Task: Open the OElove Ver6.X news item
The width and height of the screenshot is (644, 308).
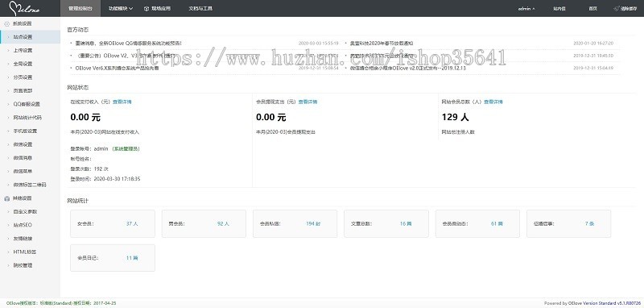Action: [114, 69]
